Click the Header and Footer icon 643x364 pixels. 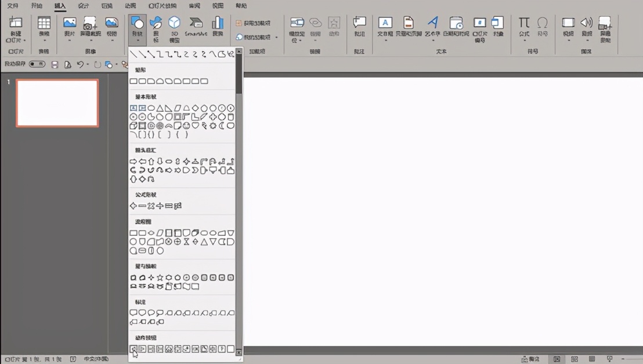coord(409,23)
